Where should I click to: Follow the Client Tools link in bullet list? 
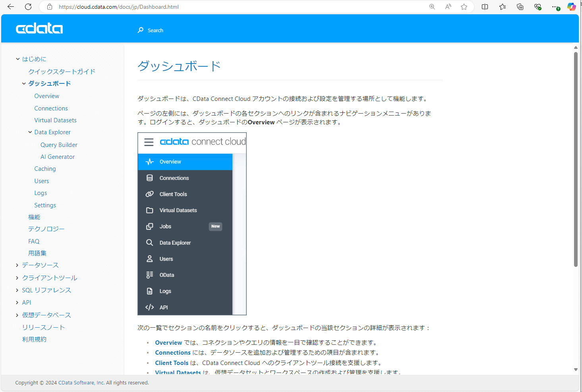click(172, 363)
